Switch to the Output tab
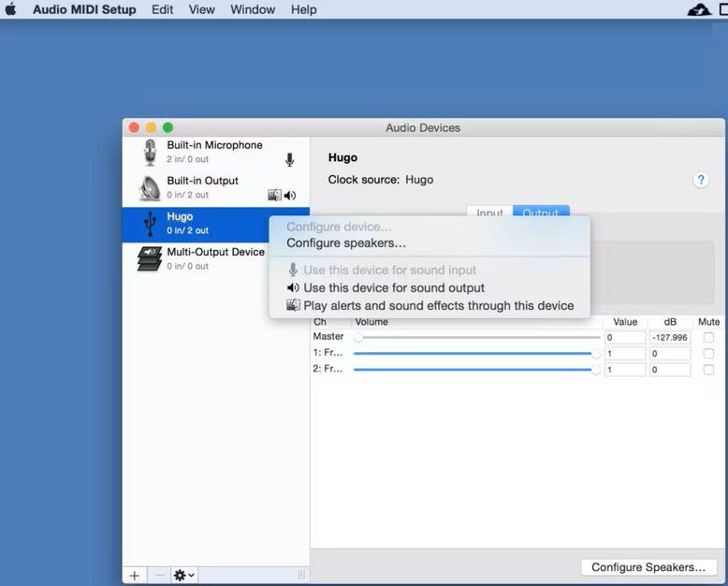This screenshot has width=728, height=586. point(541,212)
